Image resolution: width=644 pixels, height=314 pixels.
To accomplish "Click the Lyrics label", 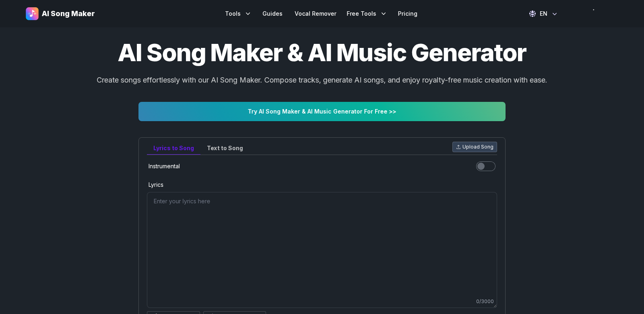I will [x=156, y=185].
